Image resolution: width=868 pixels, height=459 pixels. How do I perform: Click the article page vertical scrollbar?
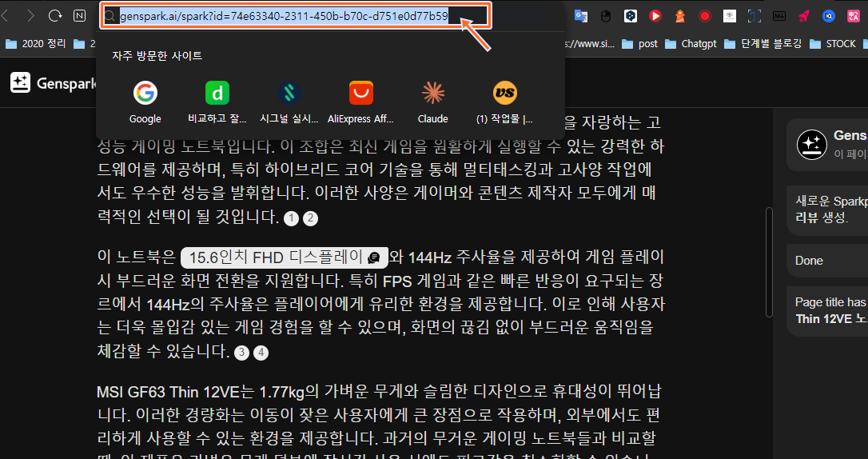pos(769,262)
